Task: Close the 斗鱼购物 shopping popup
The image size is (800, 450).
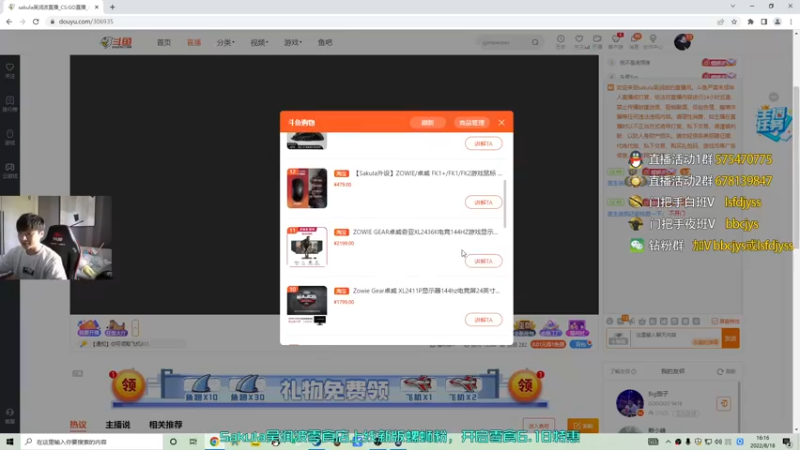Action: click(x=502, y=122)
